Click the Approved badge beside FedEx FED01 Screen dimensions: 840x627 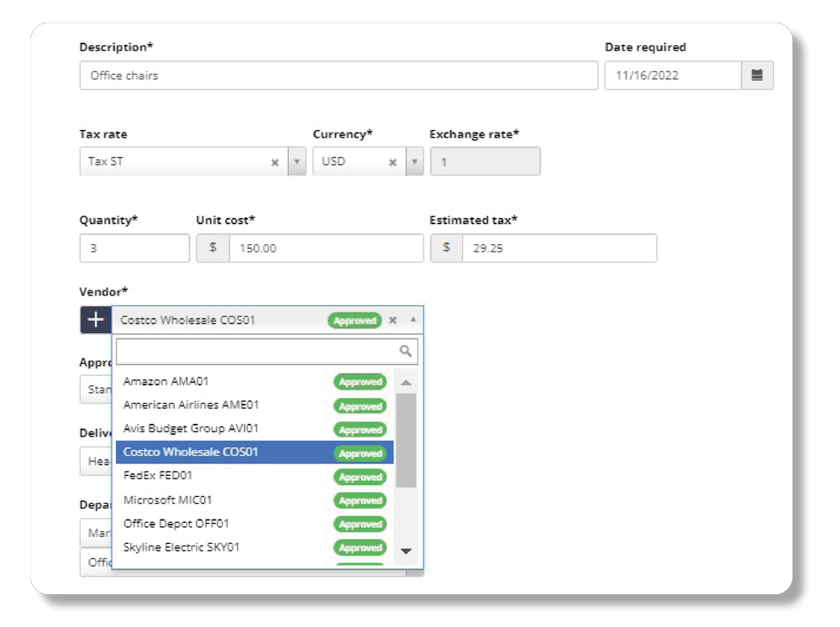point(360,477)
